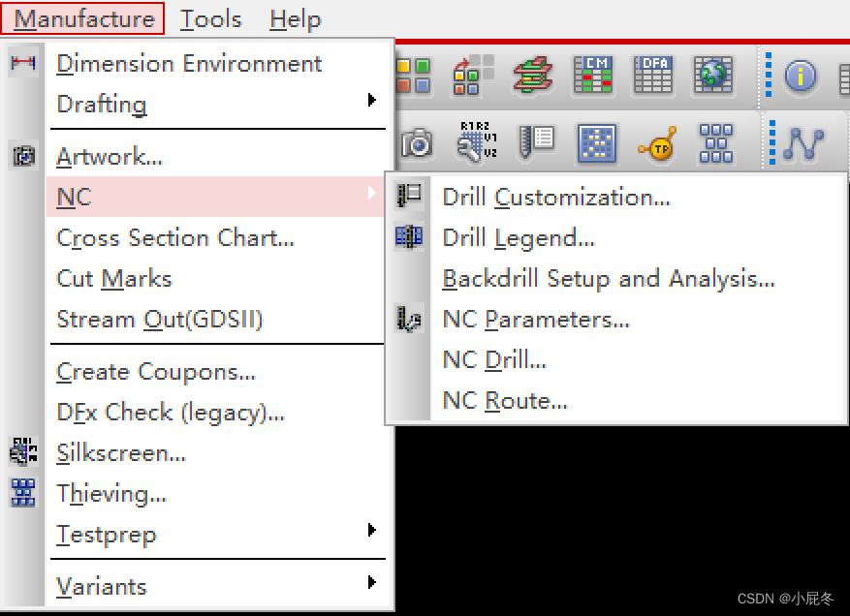Open the Help menu
This screenshot has width=850, height=616.
point(296,19)
